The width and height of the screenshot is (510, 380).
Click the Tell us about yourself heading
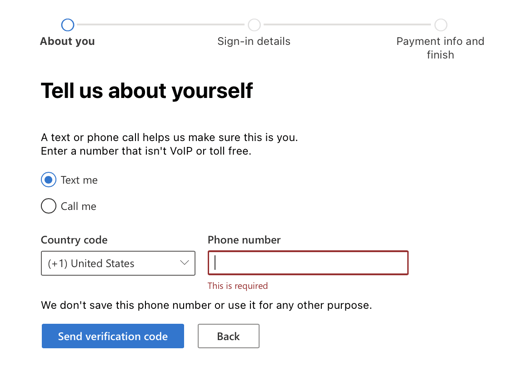(x=147, y=91)
